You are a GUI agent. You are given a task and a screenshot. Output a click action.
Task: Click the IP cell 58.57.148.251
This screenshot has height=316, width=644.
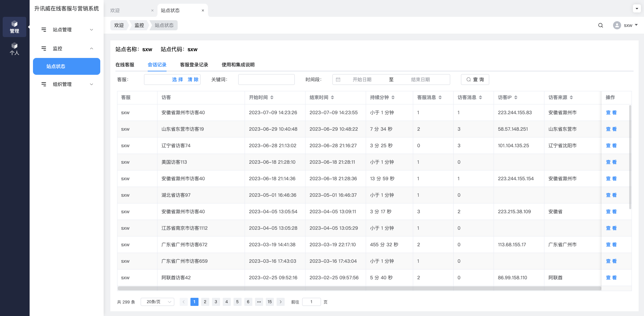click(x=513, y=129)
